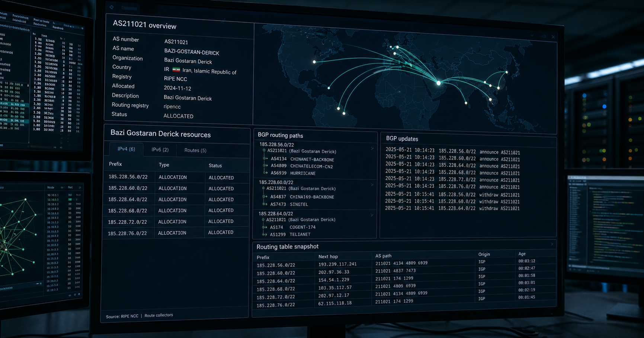Expand the 185.228.56.0/22 routing path chevron
This screenshot has width=644, height=338.
[372, 148]
